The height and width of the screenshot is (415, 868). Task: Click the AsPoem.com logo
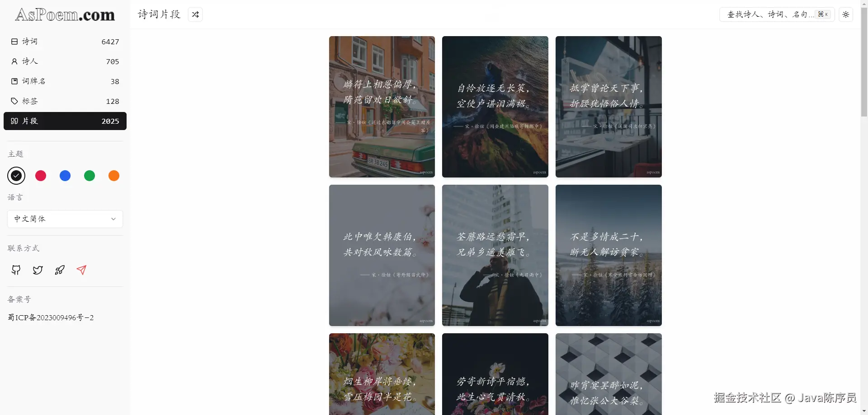(x=65, y=15)
